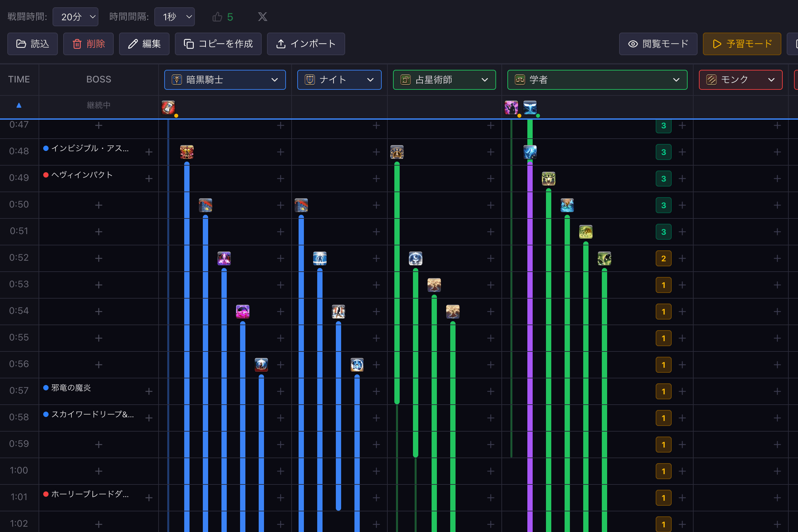Click the 削除 delete button
The width and height of the screenshot is (798, 532).
tap(88, 44)
